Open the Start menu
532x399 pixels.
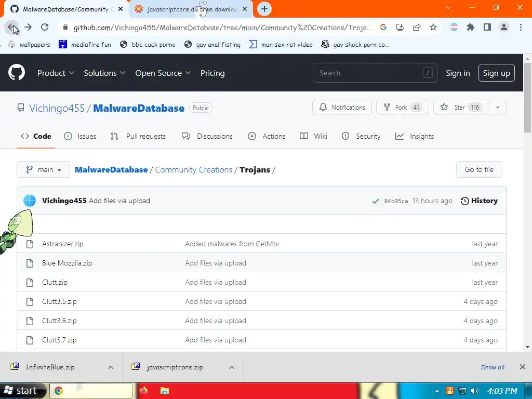(x=22, y=391)
